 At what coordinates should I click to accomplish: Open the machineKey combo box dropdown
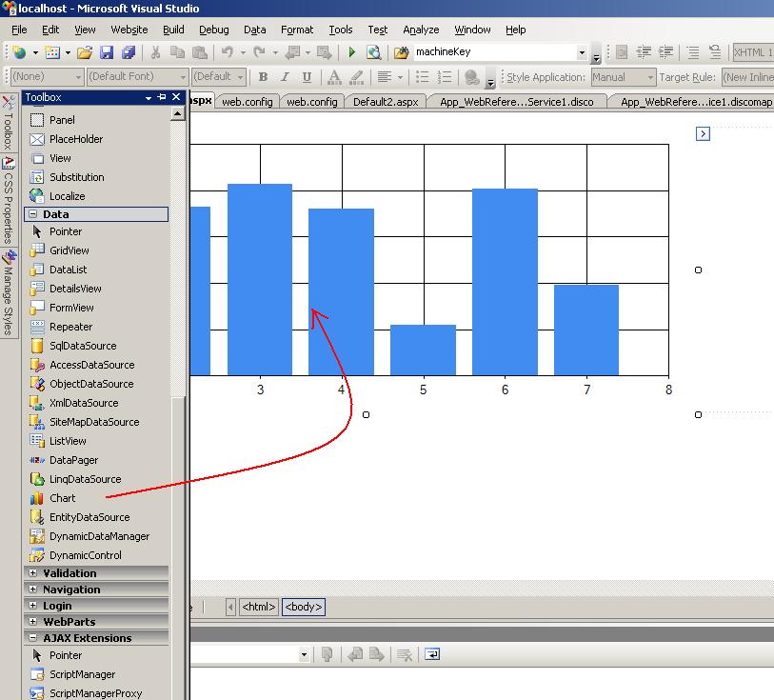582,51
